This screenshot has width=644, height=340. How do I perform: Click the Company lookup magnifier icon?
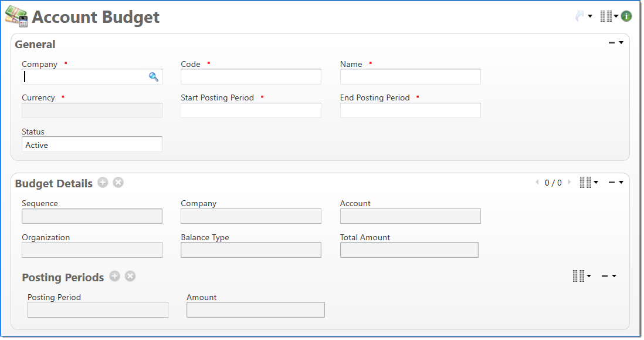click(154, 77)
